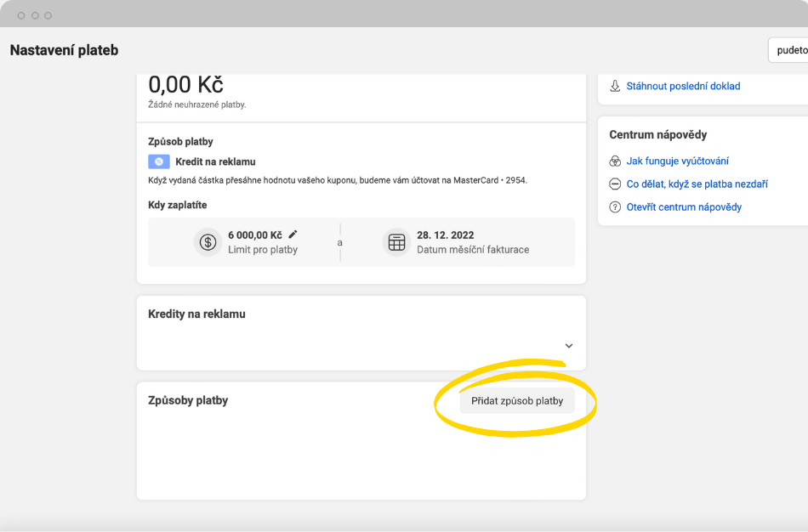Click the Způsoby platby section heading

[188, 400]
